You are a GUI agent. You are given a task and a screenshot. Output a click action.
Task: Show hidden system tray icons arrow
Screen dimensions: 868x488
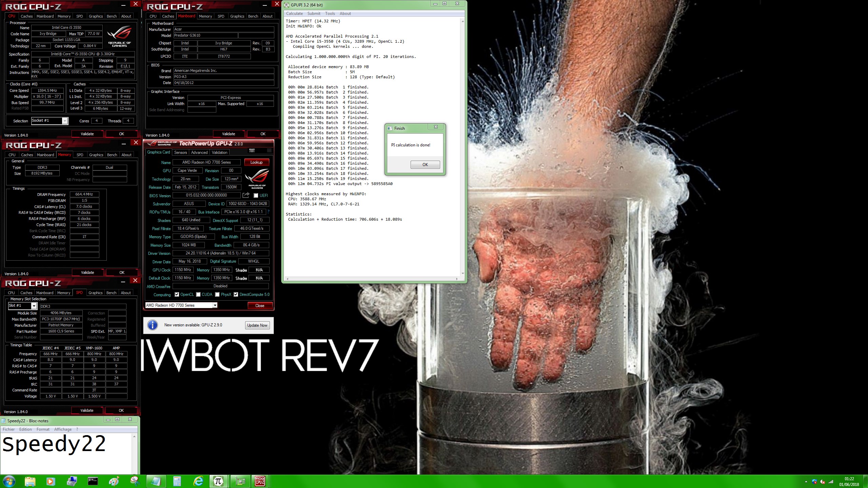point(806,482)
